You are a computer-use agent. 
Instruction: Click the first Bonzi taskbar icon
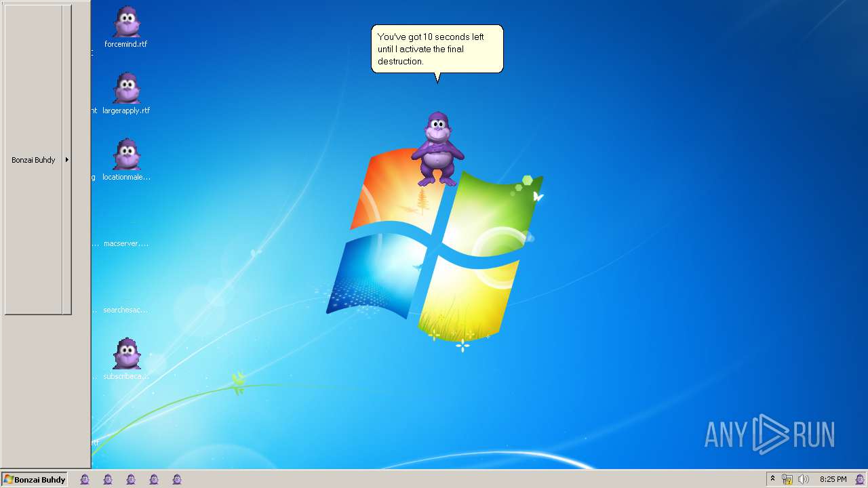pos(85,479)
